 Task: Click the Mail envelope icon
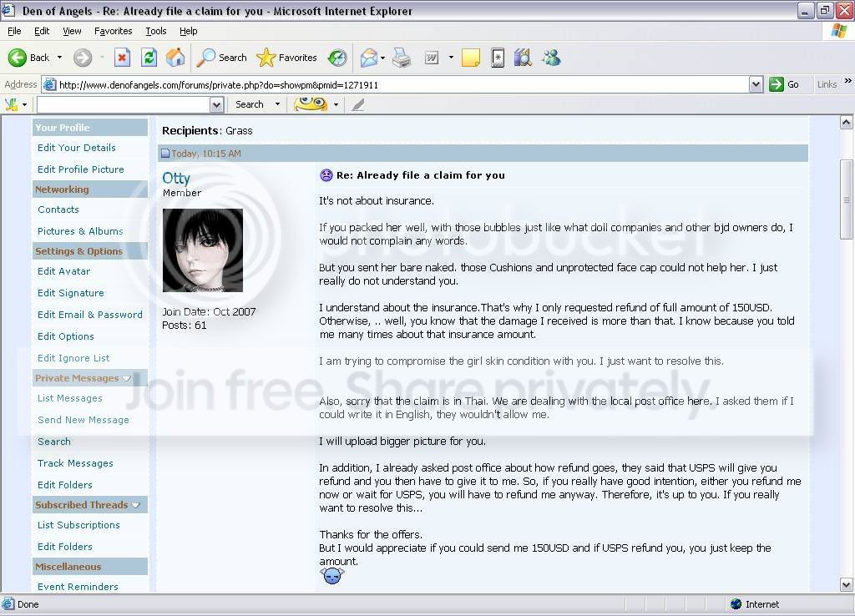tap(369, 58)
